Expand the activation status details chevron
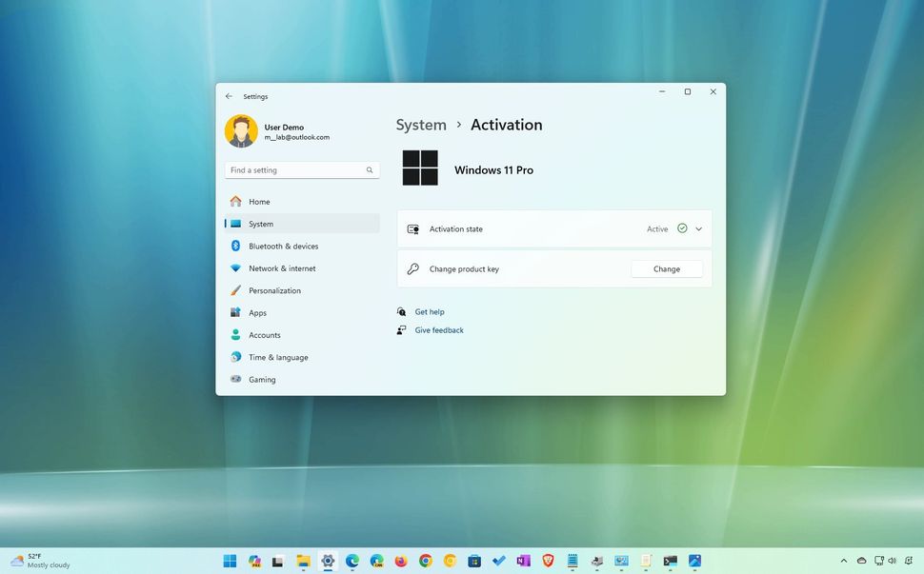The width and height of the screenshot is (924, 574). pos(698,228)
